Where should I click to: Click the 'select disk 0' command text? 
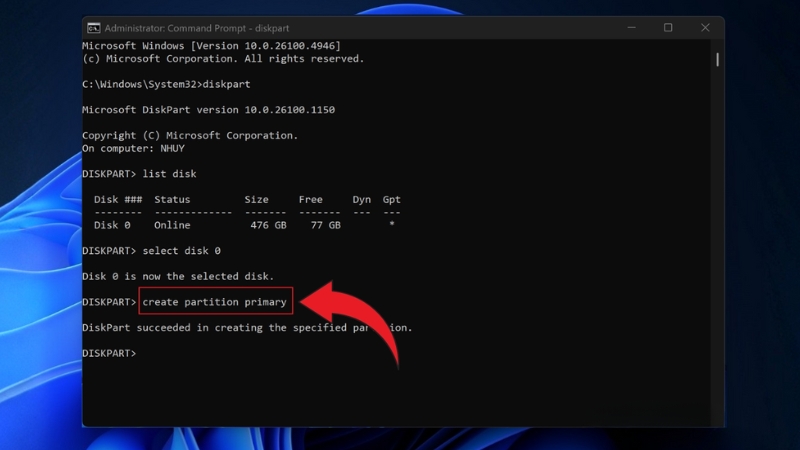click(x=181, y=250)
